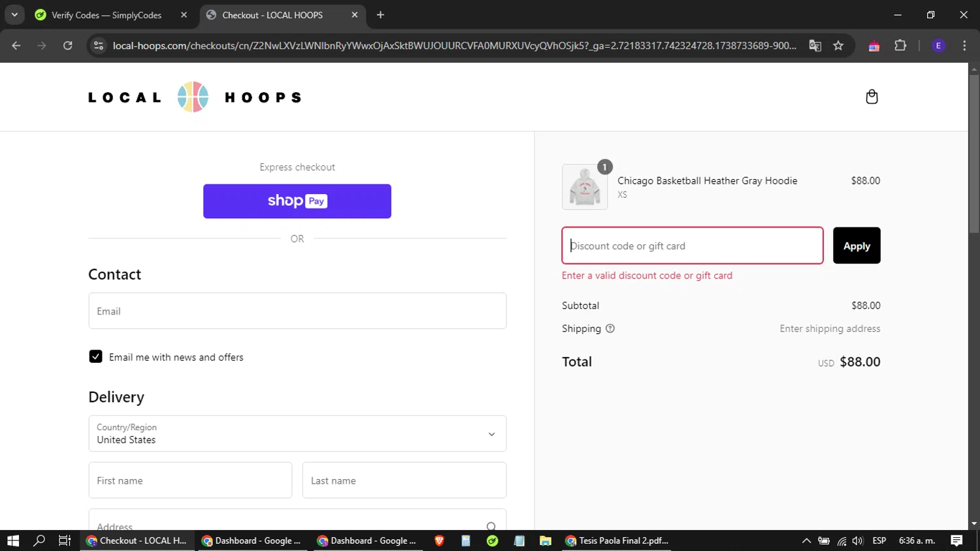The width and height of the screenshot is (980, 551).
Task: Close the Checkout LOCAL HOOPS tab
Action: tap(355, 14)
